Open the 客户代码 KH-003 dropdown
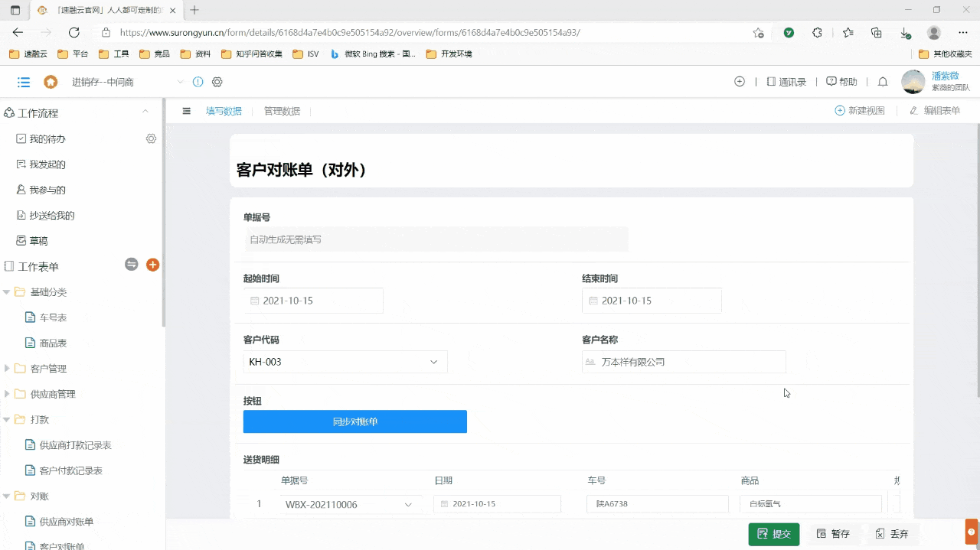 pyautogui.click(x=345, y=362)
